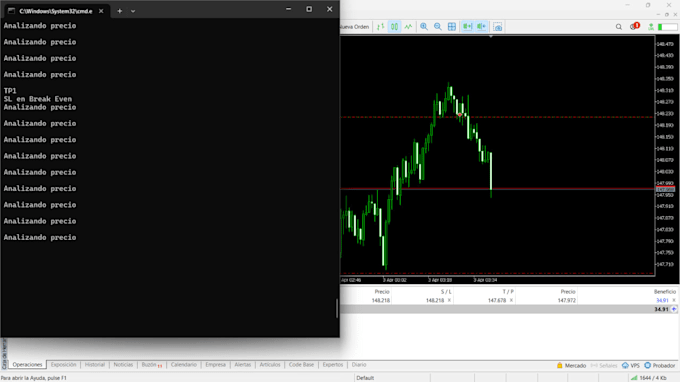The width and height of the screenshot is (680, 382).
Task: Remove the S/L value 148.218
Action: point(449,300)
